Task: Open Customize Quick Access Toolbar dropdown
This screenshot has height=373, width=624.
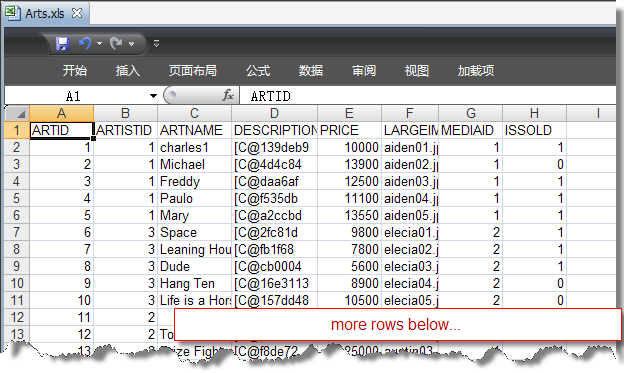Action: [156, 43]
